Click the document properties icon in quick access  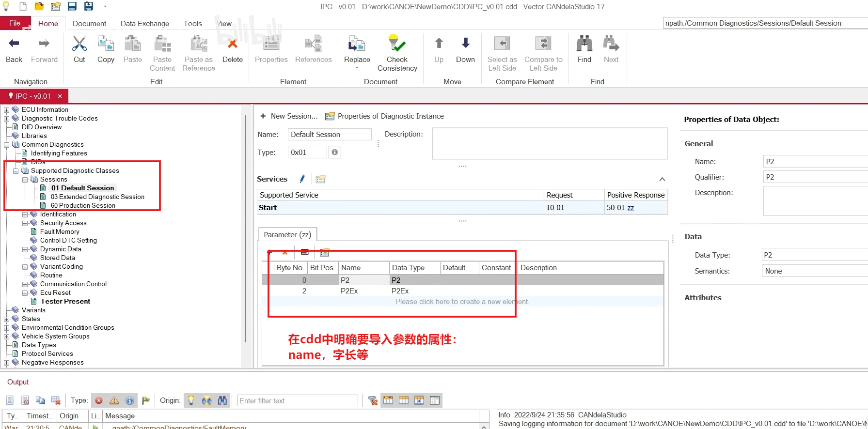(56, 6)
